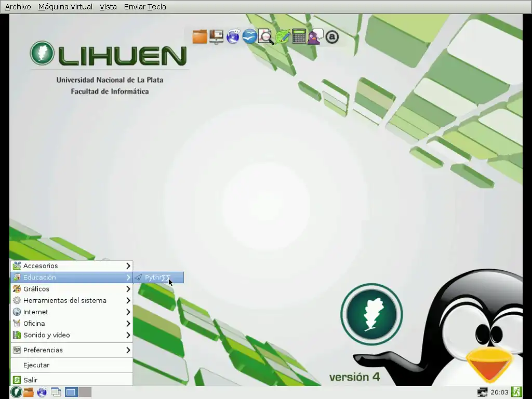Click the clock showing 20:03
Image resolution: width=532 pixels, height=399 pixels.
tap(499, 393)
